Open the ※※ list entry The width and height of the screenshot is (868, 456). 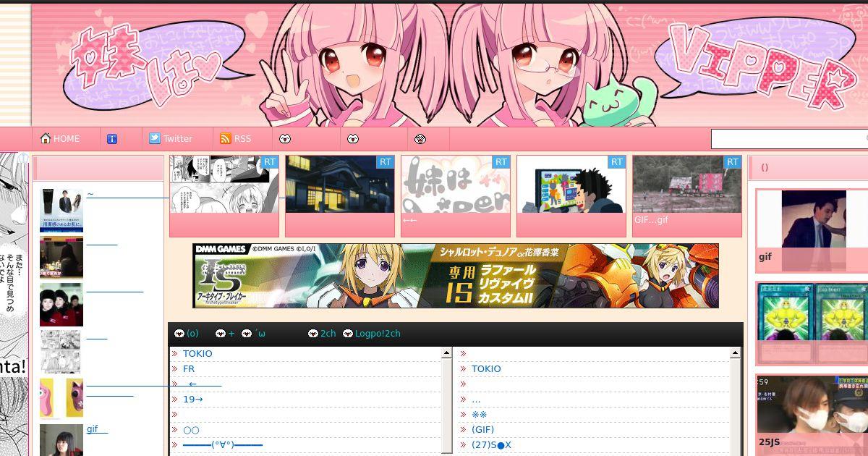click(480, 415)
